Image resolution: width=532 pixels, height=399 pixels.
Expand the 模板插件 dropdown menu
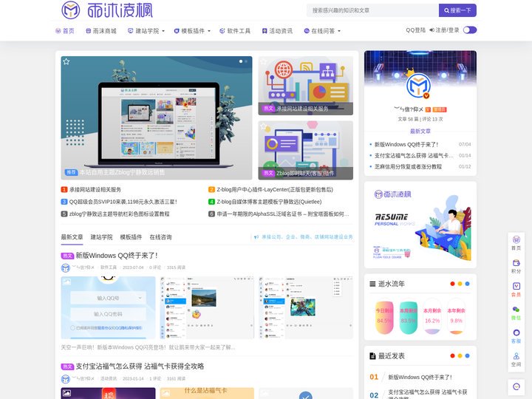tap(192, 31)
